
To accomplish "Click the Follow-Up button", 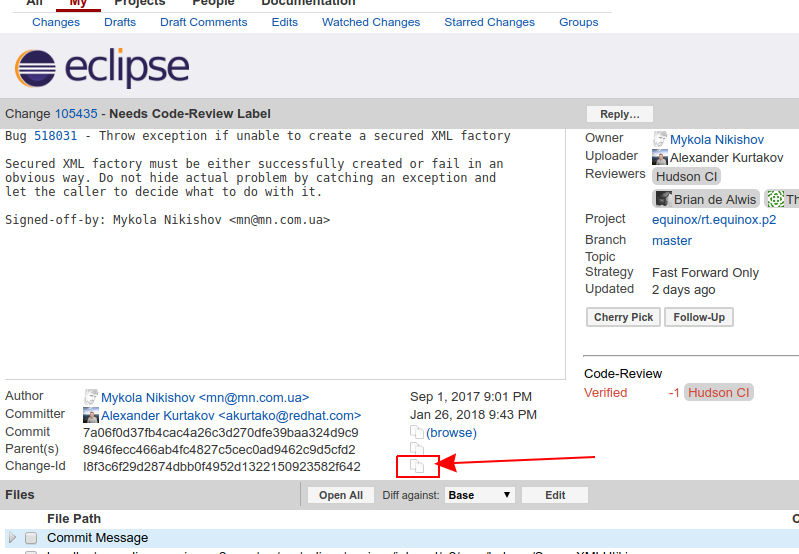I will click(x=699, y=317).
